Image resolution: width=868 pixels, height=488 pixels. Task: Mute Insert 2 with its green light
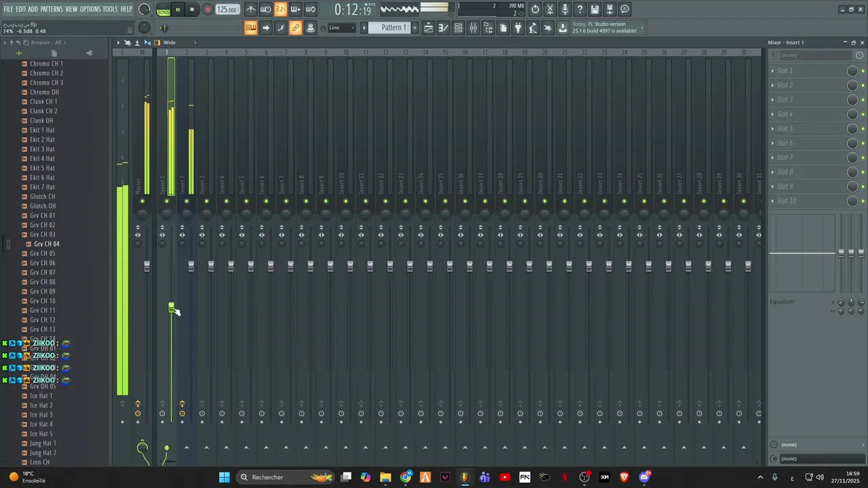coord(186,201)
